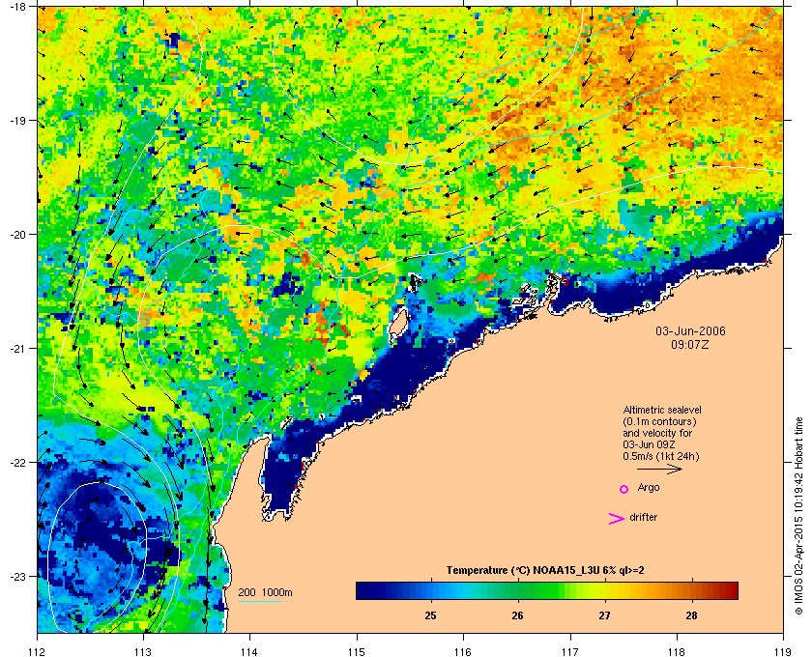This screenshot has width=812, height=657.
Task: Click the Temperature NOAA15_L3U colorbar title
Action: point(545,571)
